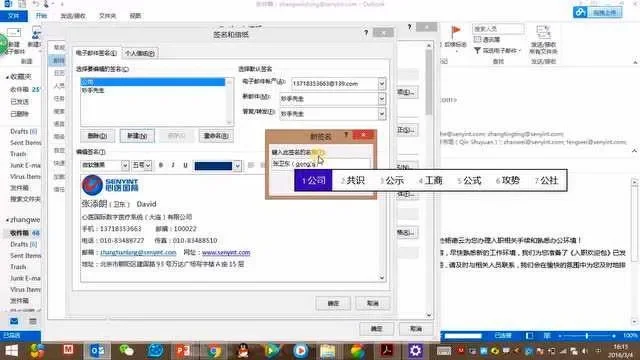The width and height of the screenshot is (640, 360).
Task: Click the changhanlang email link in signature
Action: coord(138,253)
